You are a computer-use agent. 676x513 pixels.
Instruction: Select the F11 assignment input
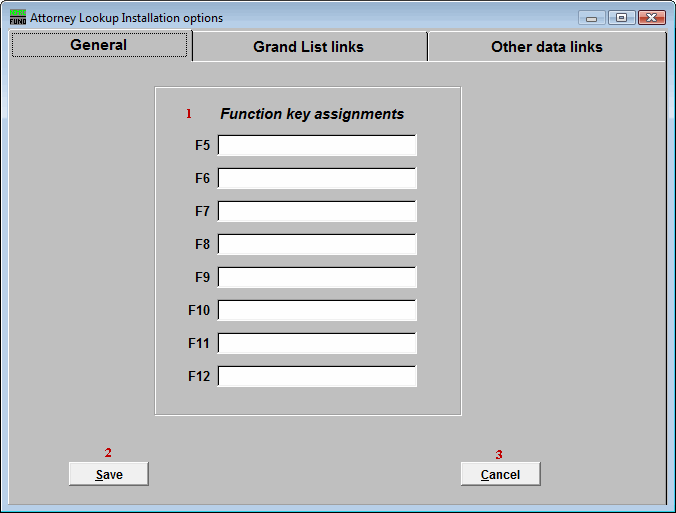[x=316, y=344]
